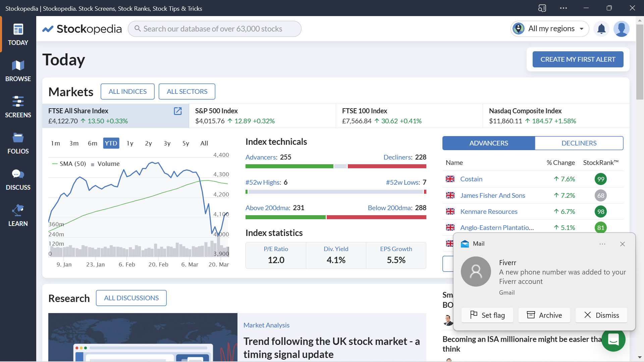Screen dimensions: 644x362
Task: Select the 1y chart range
Action: [130, 143]
